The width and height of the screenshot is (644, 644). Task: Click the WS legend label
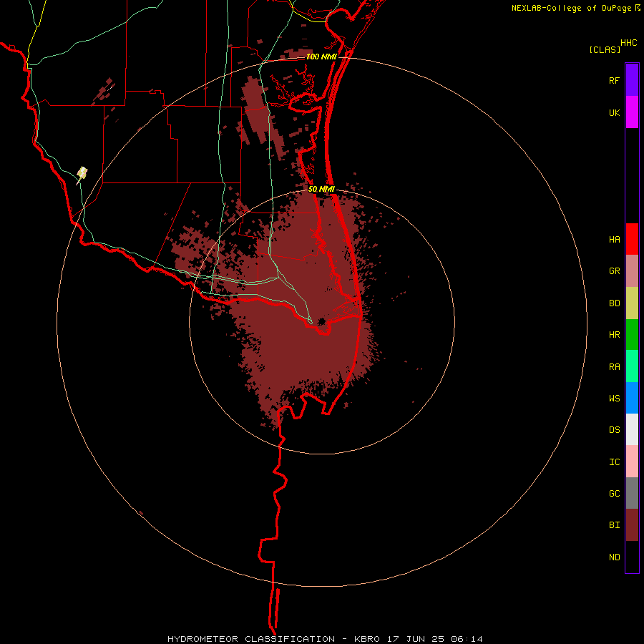614,399
